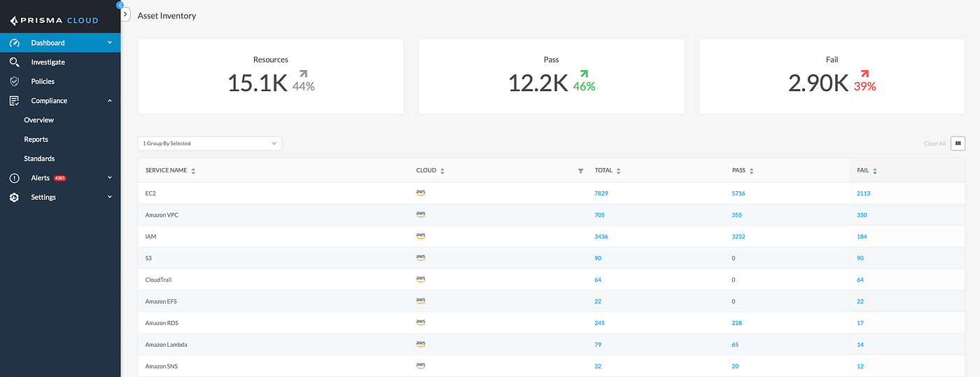The width and height of the screenshot is (980, 377).
Task: Expand the Dashboard menu chevron
Action: 110,43
